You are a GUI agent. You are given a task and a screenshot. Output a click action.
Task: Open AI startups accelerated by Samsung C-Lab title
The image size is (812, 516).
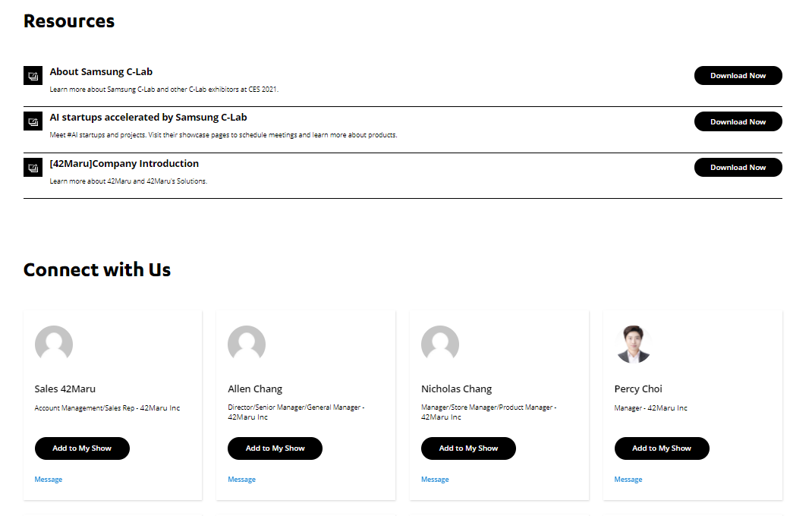148,118
